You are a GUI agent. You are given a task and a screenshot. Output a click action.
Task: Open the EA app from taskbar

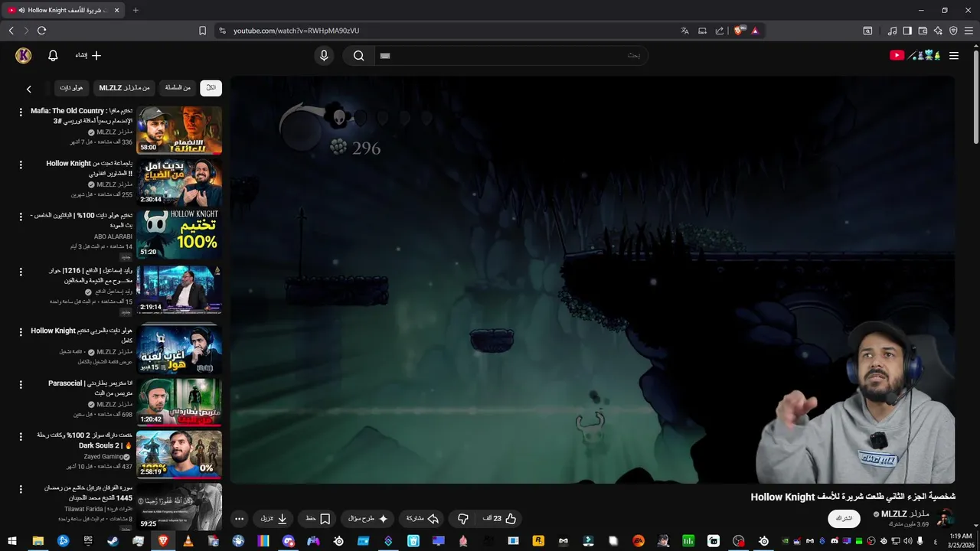[638, 541]
